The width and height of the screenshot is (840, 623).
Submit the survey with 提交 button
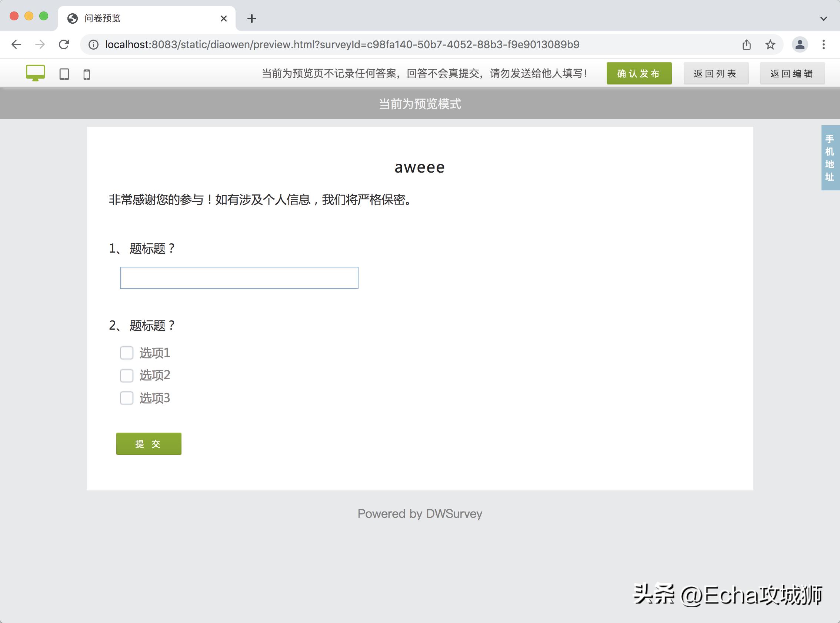pos(149,443)
